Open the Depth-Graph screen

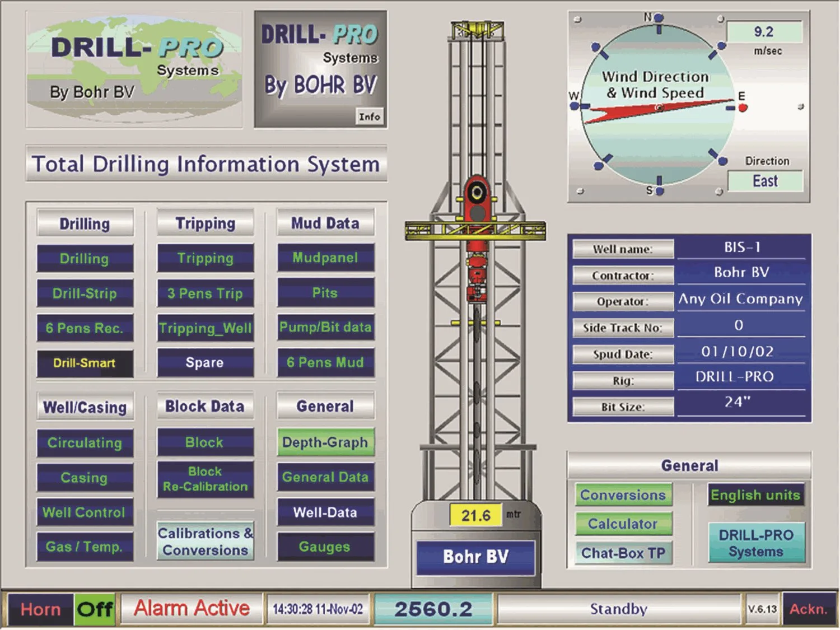325,442
